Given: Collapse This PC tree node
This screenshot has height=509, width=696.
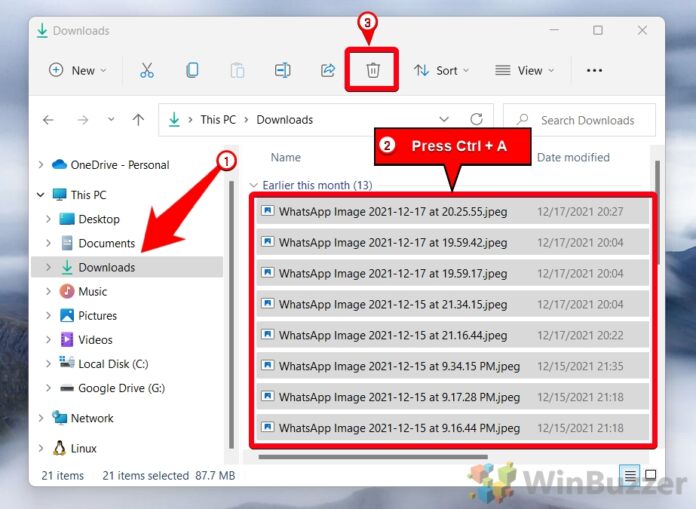Looking at the screenshot, I should (x=40, y=195).
